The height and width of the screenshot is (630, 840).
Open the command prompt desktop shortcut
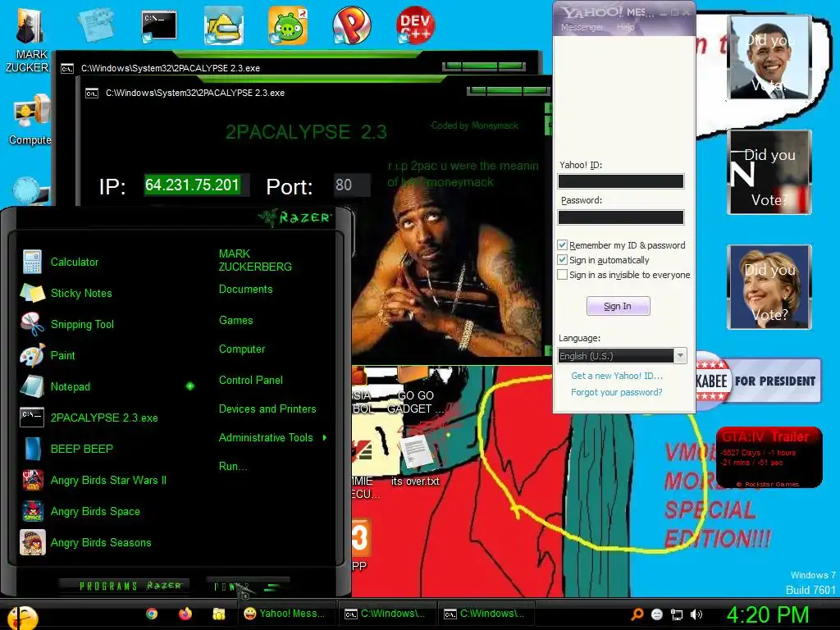[x=159, y=26]
